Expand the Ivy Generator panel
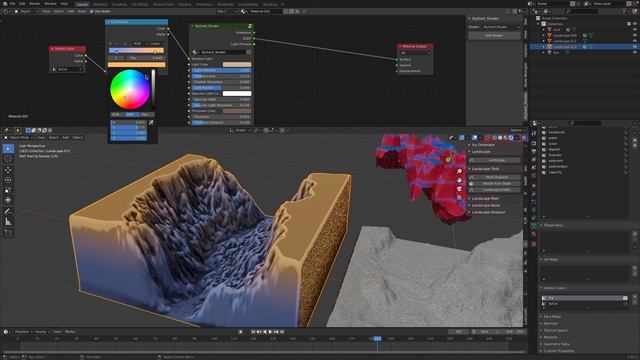 (482, 145)
